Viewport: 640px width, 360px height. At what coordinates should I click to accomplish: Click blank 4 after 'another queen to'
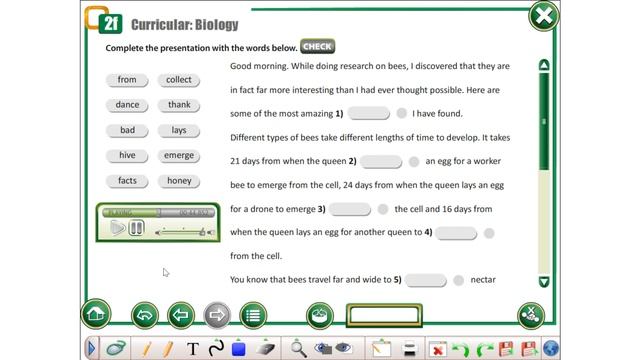[456, 233]
